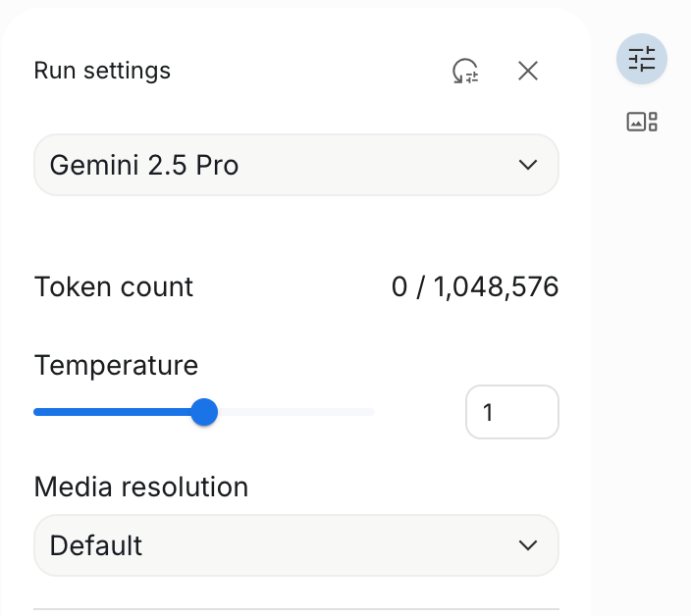The height and width of the screenshot is (616, 691).
Task: Click the filled blue Temperature slider track
Action: (112, 412)
